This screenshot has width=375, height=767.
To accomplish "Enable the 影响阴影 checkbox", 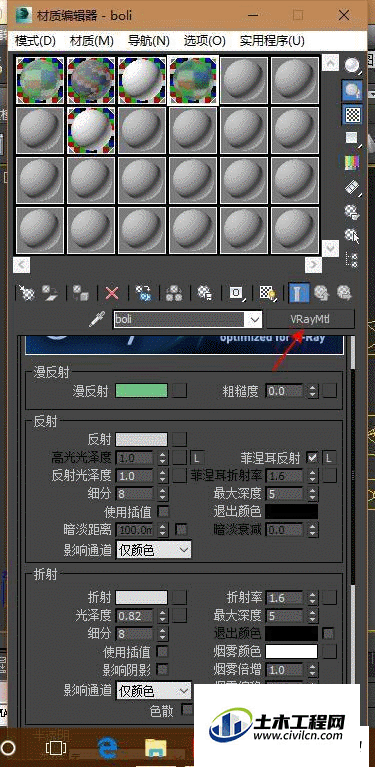I will pyautogui.click(x=162, y=669).
